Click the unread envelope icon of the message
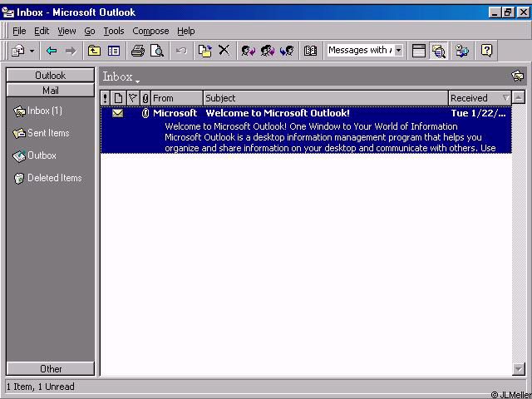This screenshot has height=399, width=532. click(118, 113)
